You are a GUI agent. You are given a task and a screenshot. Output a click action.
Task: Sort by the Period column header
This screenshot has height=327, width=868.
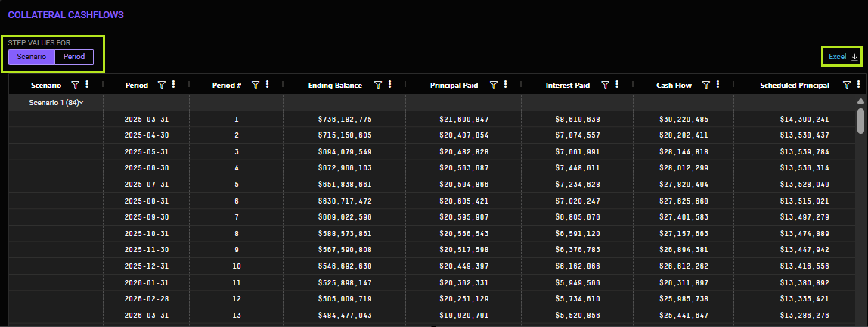(x=137, y=86)
